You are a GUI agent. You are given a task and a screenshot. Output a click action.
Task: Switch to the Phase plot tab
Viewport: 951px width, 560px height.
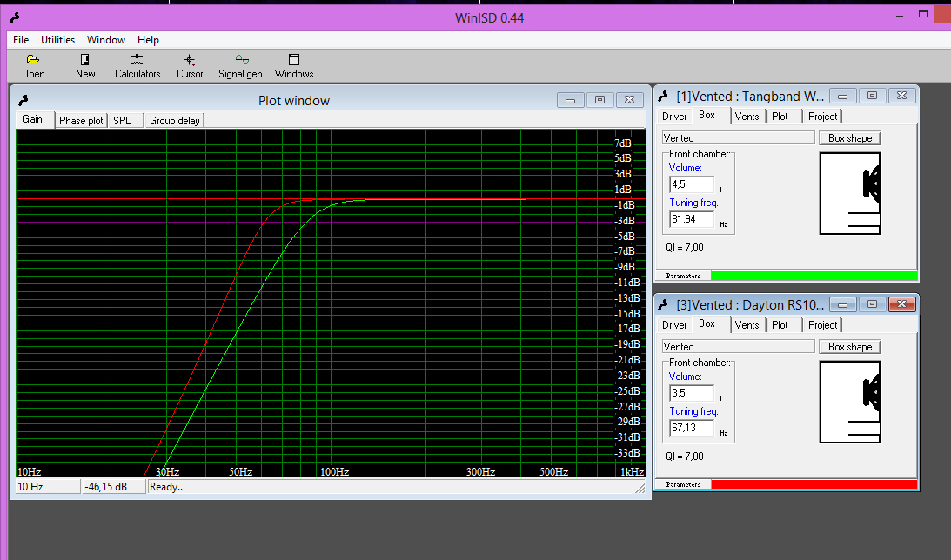coord(81,121)
